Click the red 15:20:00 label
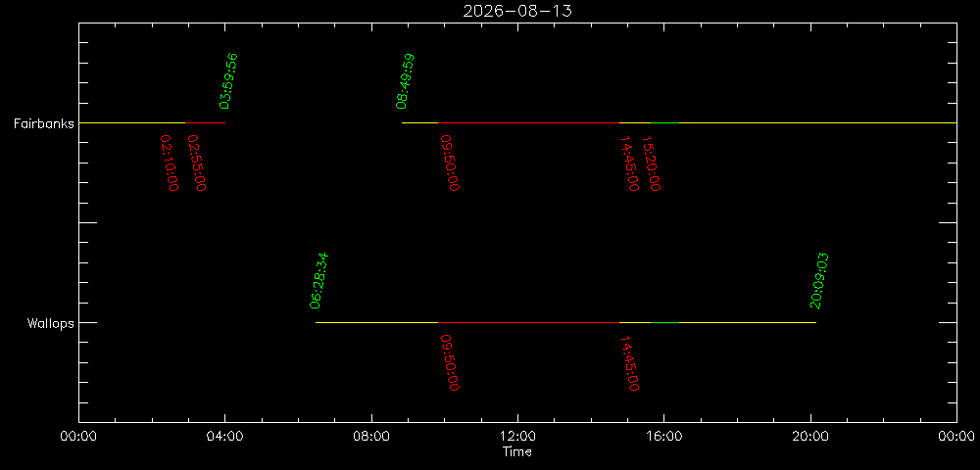The height and width of the screenshot is (470, 980). (x=652, y=163)
